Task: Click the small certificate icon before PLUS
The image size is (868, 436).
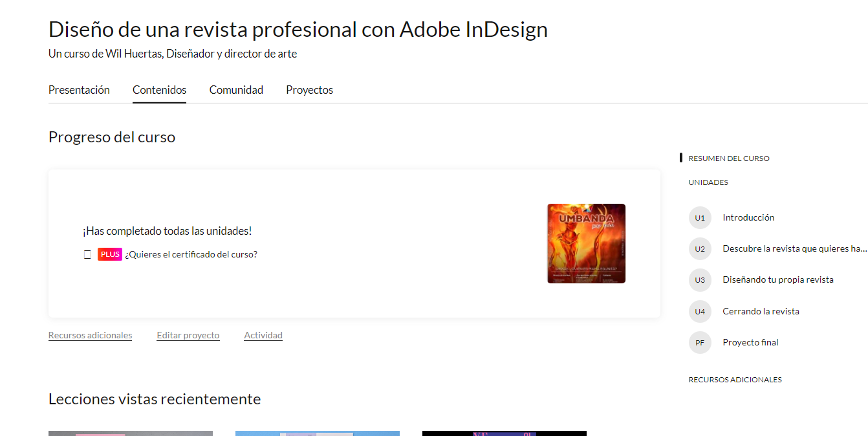Action: (x=87, y=255)
